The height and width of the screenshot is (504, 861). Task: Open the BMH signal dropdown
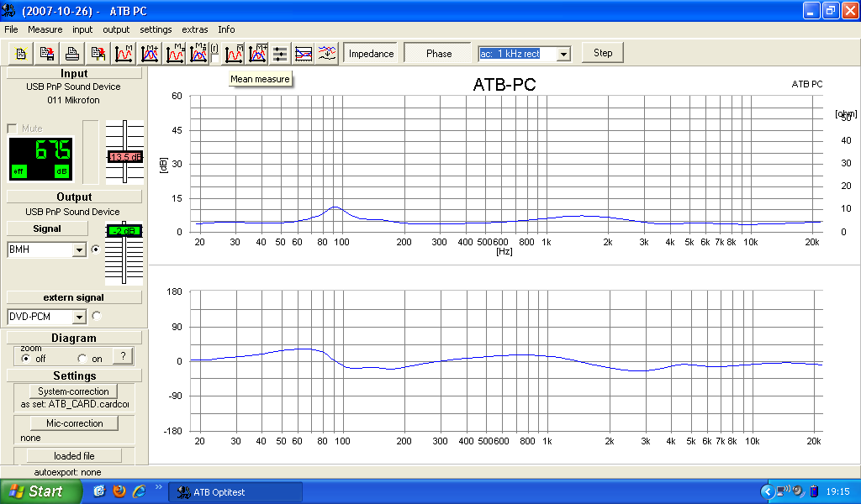[x=80, y=250]
